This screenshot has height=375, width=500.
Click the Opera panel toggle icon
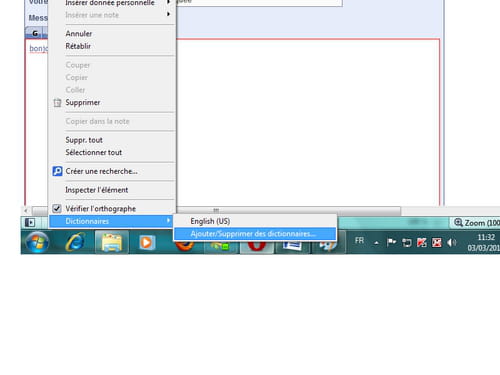point(30,222)
